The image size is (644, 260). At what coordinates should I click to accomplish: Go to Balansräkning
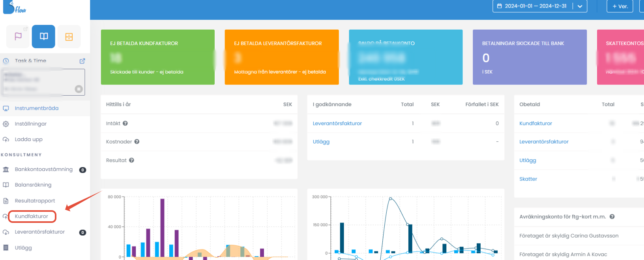pyautogui.click(x=33, y=185)
